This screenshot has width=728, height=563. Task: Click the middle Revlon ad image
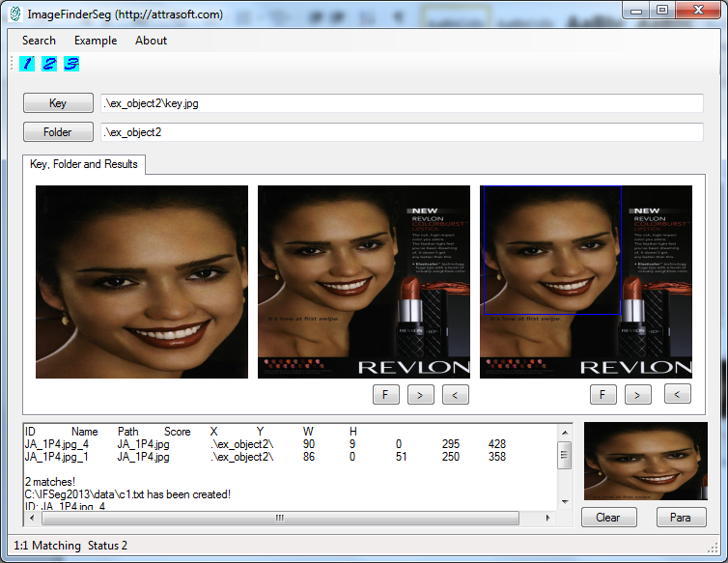click(364, 282)
